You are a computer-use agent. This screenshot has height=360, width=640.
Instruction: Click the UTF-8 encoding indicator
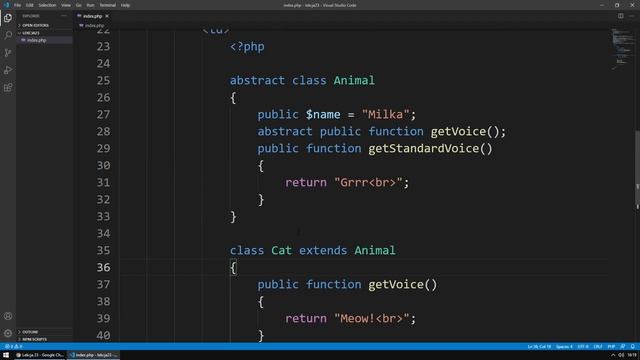click(583, 347)
